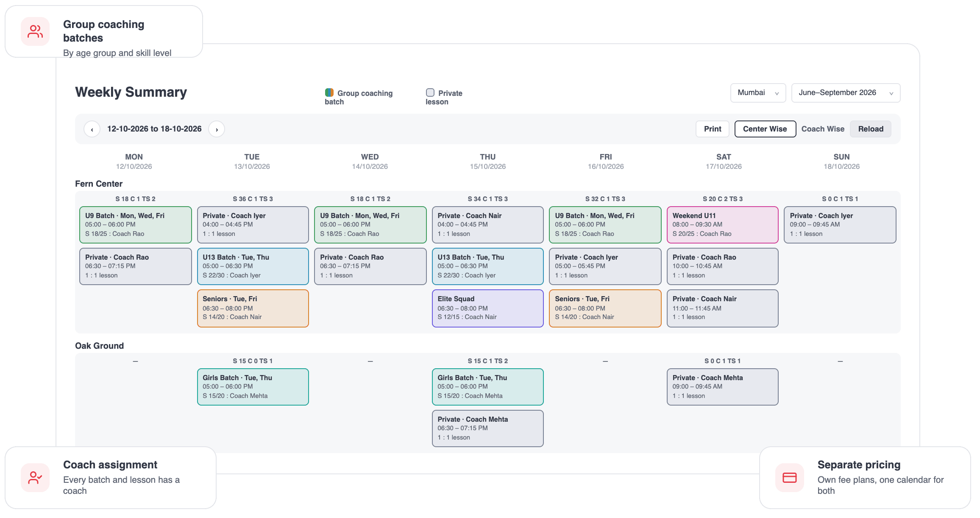Click the Oak Ground heading

(100, 346)
